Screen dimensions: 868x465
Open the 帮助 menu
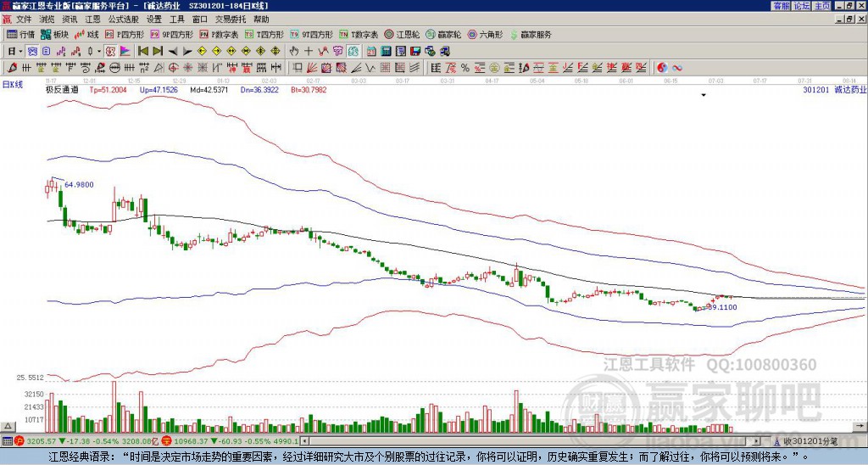coord(261,20)
